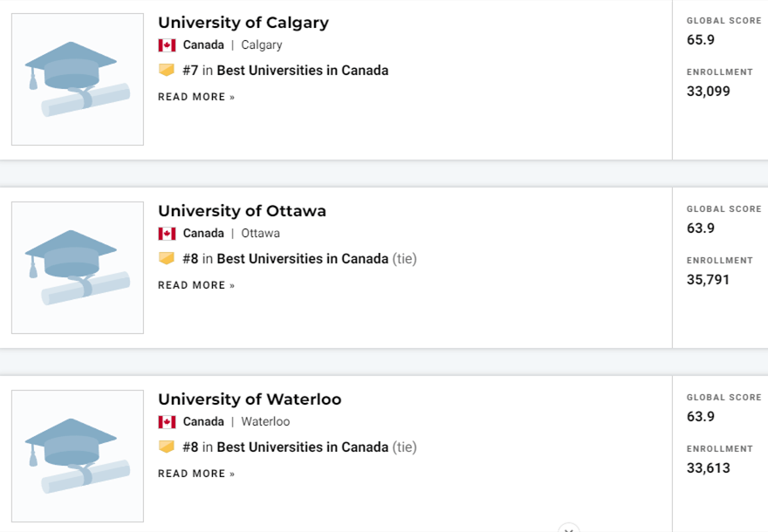Open Best Universities in Canada link for Waterloo
Screen dimensions: 768x532
[302, 447]
